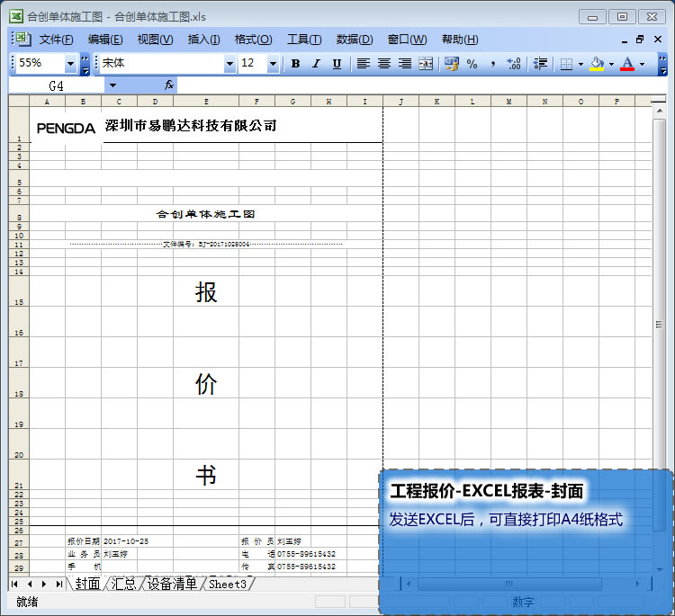Screen dimensions: 675x616
Task: Go to first sheet tab arrow
Action: click(x=14, y=584)
